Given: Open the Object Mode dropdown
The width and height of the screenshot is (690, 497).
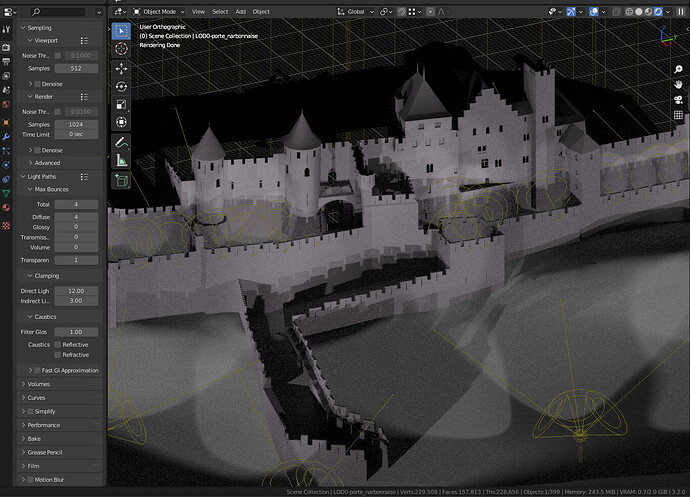Looking at the screenshot, I should [x=158, y=12].
